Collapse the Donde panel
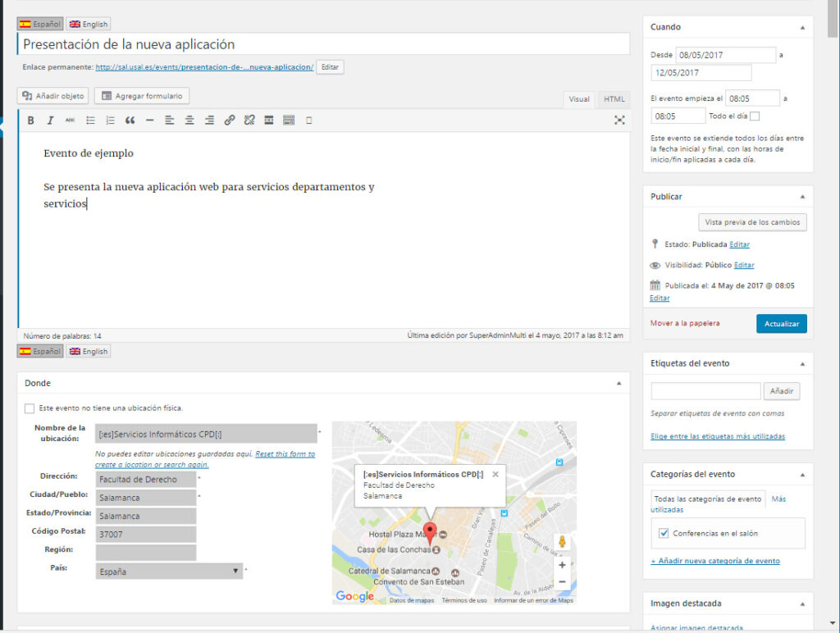 619,383
